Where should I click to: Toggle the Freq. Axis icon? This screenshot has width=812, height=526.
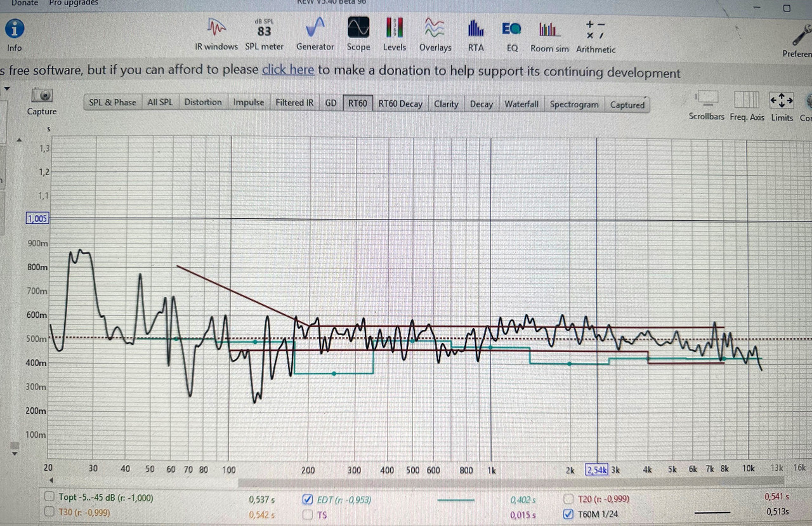[747, 100]
